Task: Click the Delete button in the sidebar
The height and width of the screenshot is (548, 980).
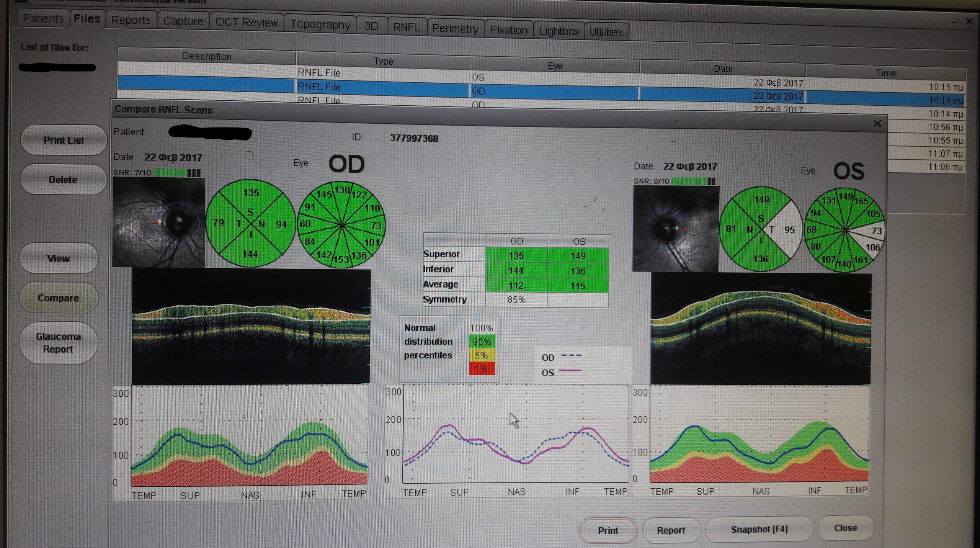Action: pos(63,180)
